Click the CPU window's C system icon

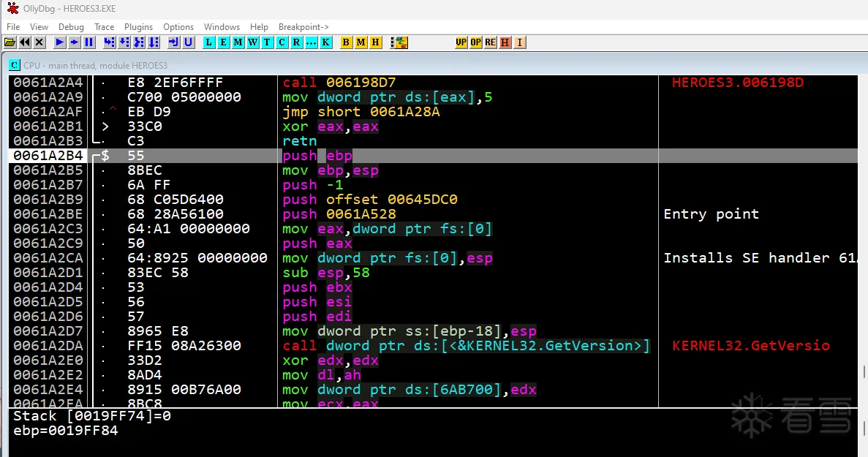pyautogui.click(x=14, y=65)
